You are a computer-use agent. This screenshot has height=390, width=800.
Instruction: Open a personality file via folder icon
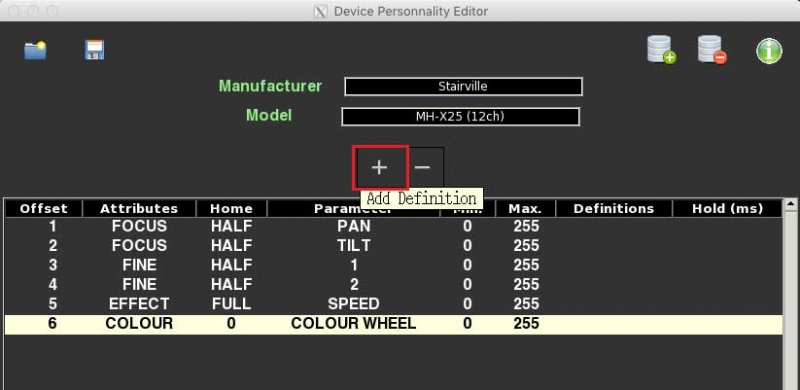(35, 51)
